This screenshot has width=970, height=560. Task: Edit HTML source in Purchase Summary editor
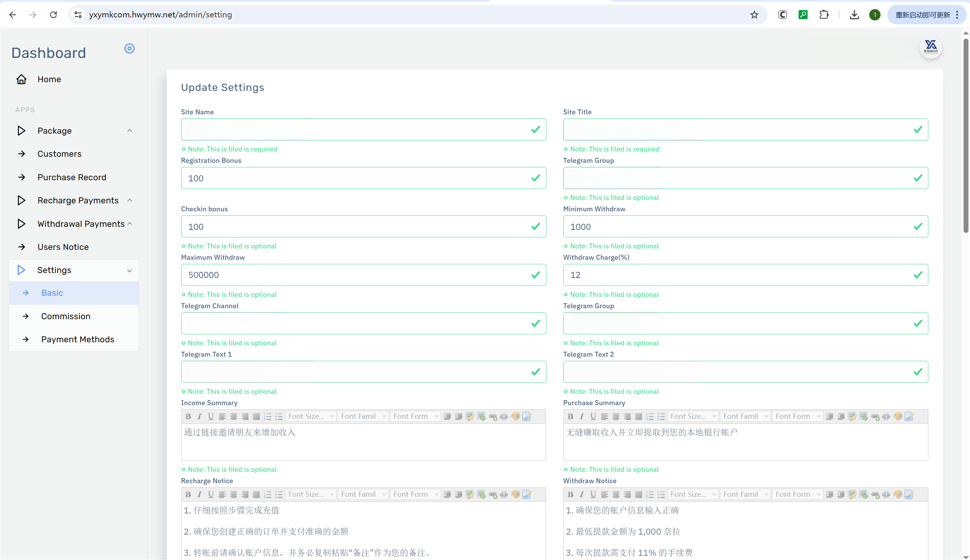pyautogui.click(x=909, y=416)
